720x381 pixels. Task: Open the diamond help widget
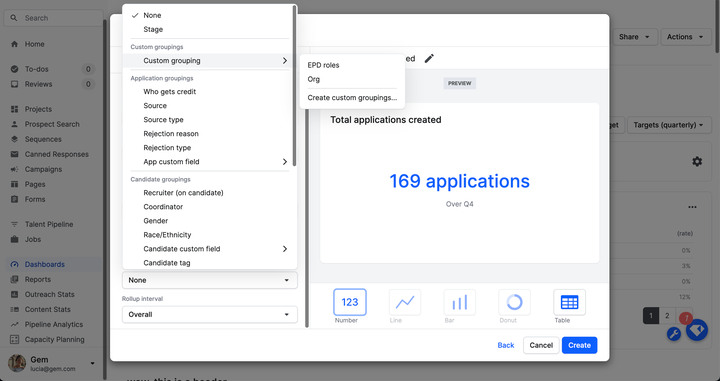[697, 330]
